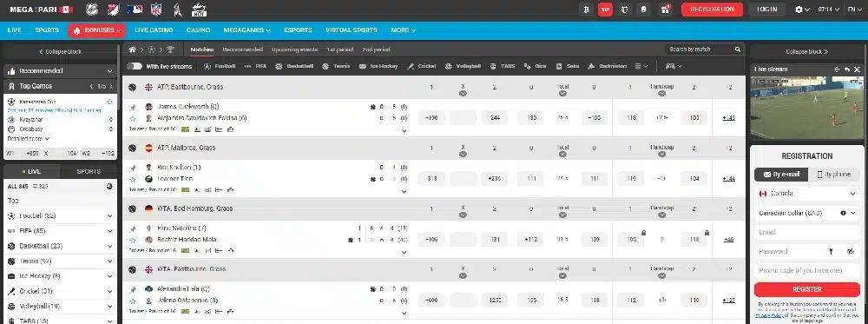Click the red VIP badge
The width and height of the screenshot is (868, 324).
point(605,10)
